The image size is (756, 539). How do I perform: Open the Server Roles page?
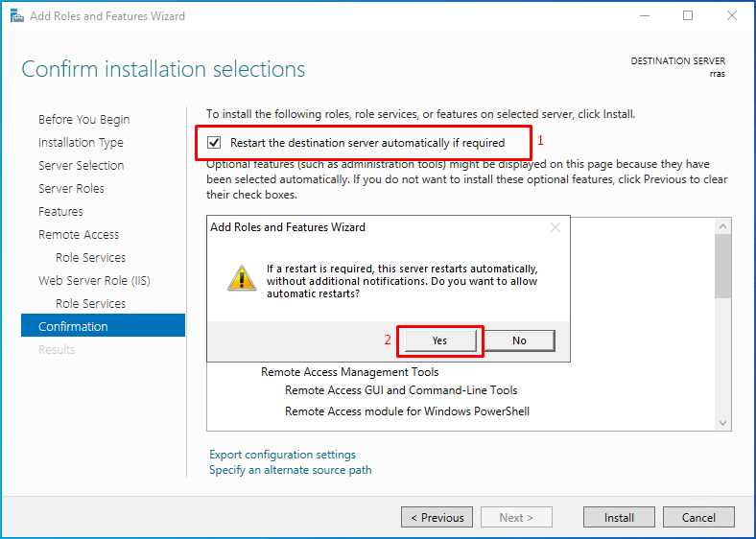71,189
